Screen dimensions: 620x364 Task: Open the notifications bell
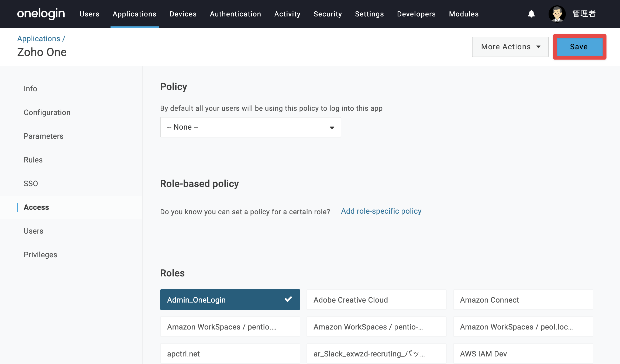coord(531,14)
